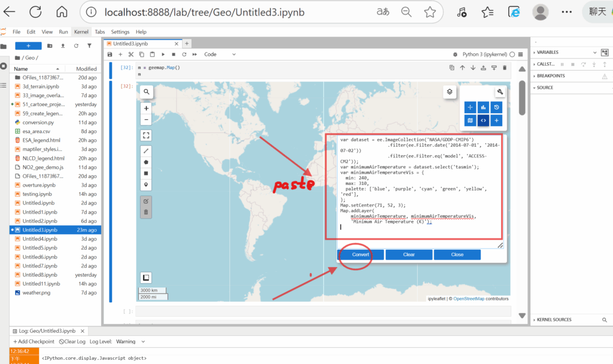613x364 pixels.
Task: Delete the selected cell with trash icon
Action: (x=505, y=68)
